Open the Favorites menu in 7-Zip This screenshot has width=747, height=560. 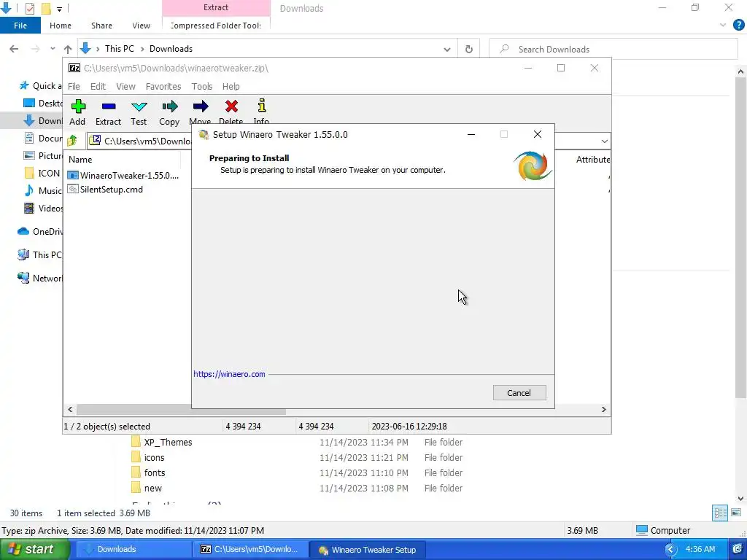tap(163, 86)
